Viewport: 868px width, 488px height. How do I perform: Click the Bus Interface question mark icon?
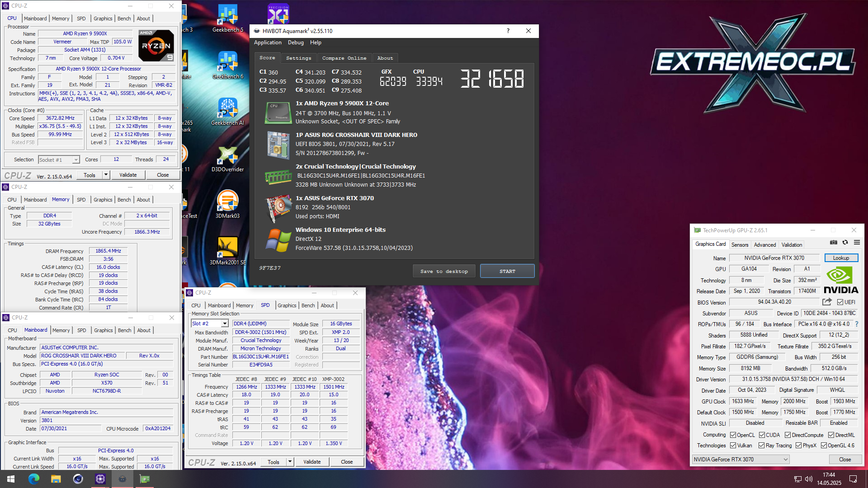[x=857, y=324]
